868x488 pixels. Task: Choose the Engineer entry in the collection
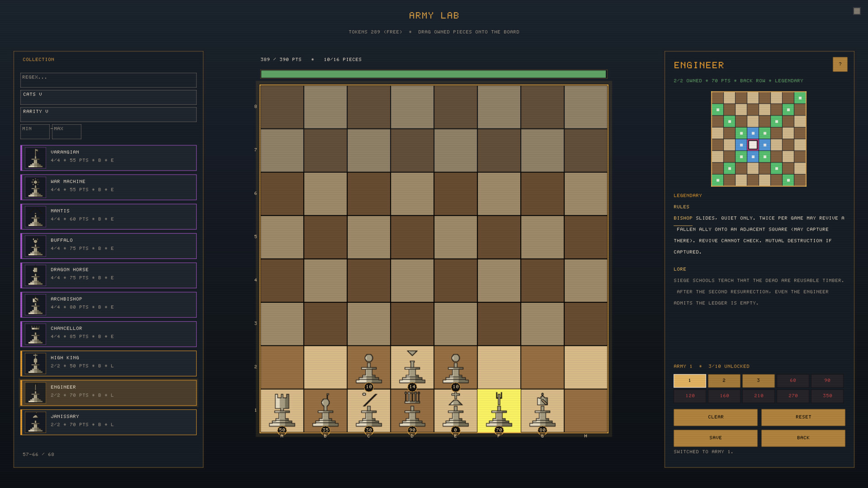pyautogui.click(x=108, y=393)
